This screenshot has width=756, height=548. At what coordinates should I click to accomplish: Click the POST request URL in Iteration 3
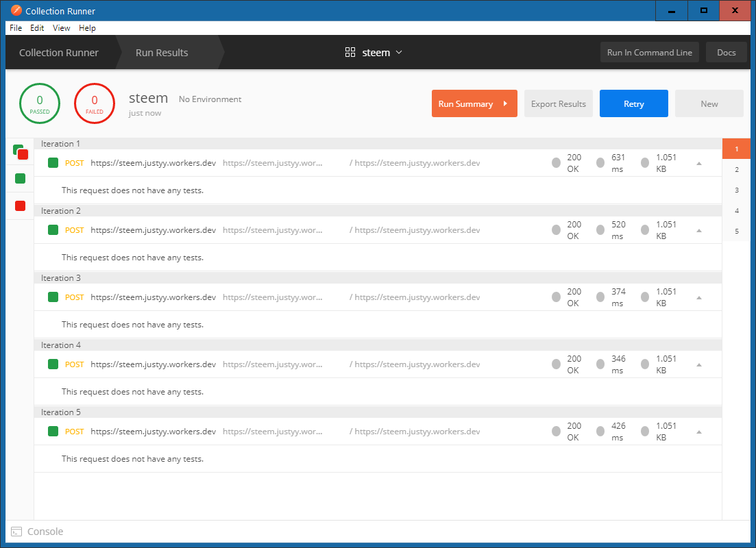tap(154, 297)
